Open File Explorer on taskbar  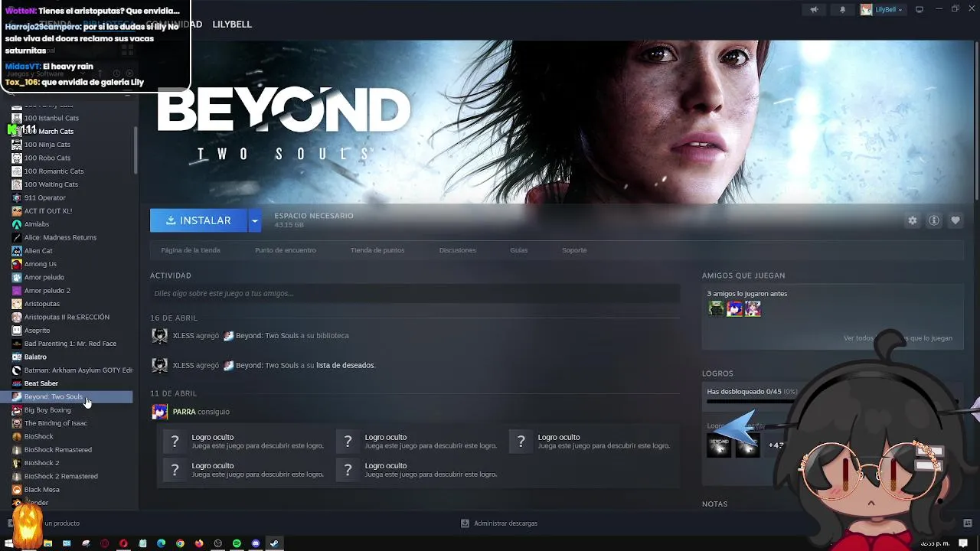click(48, 543)
